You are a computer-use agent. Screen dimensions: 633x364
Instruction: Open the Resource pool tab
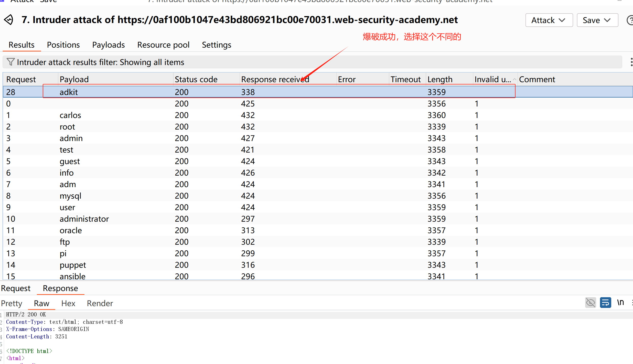coord(163,45)
